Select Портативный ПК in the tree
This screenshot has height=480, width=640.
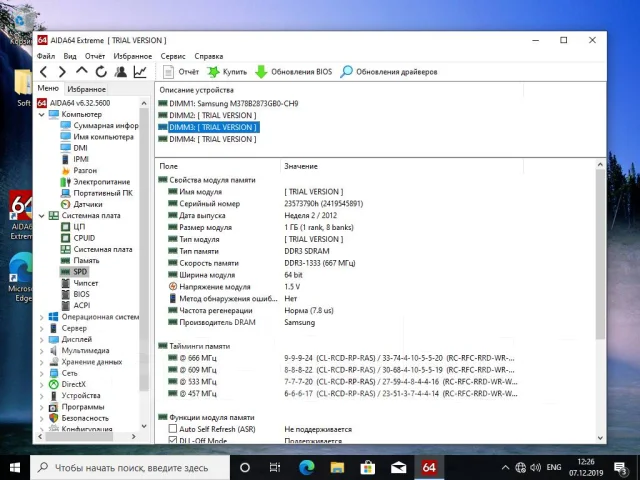97,193
